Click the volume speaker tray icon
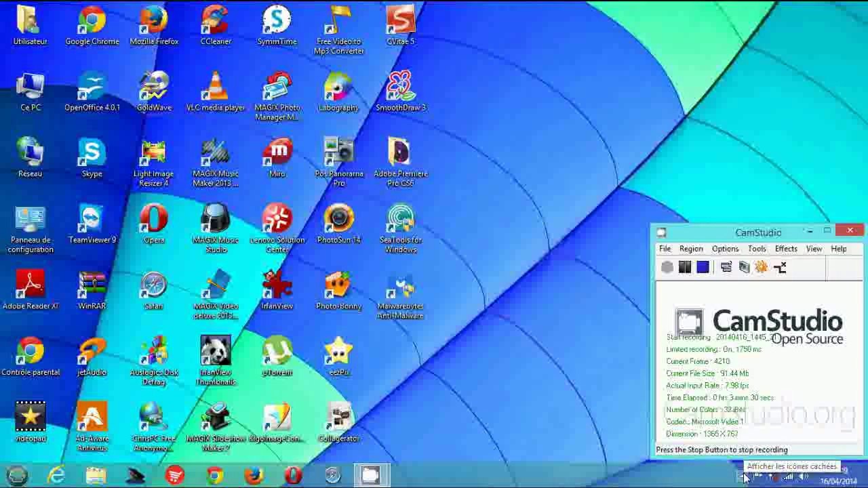868x488 pixels. [804, 477]
